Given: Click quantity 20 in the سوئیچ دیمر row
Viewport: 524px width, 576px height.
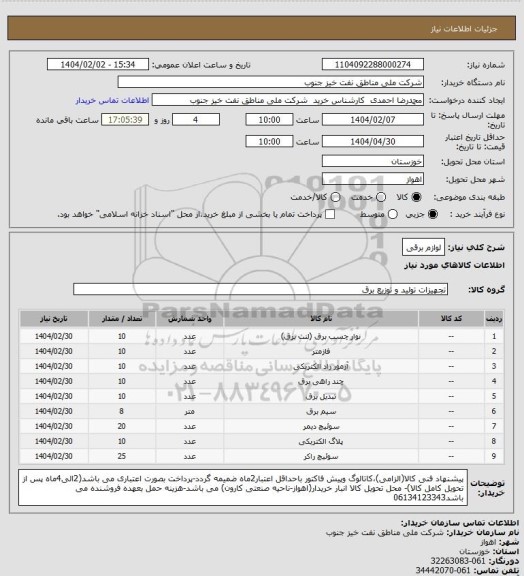Looking at the screenshot, I should [122, 426].
